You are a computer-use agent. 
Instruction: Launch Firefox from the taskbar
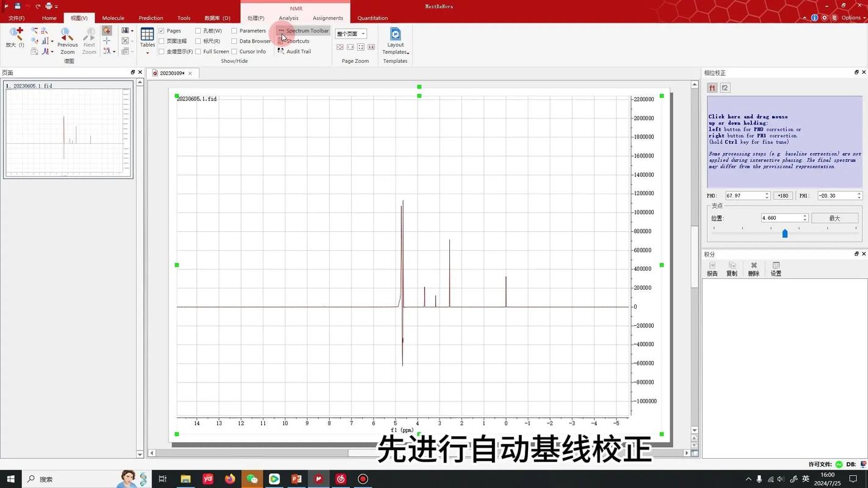tap(230, 479)
